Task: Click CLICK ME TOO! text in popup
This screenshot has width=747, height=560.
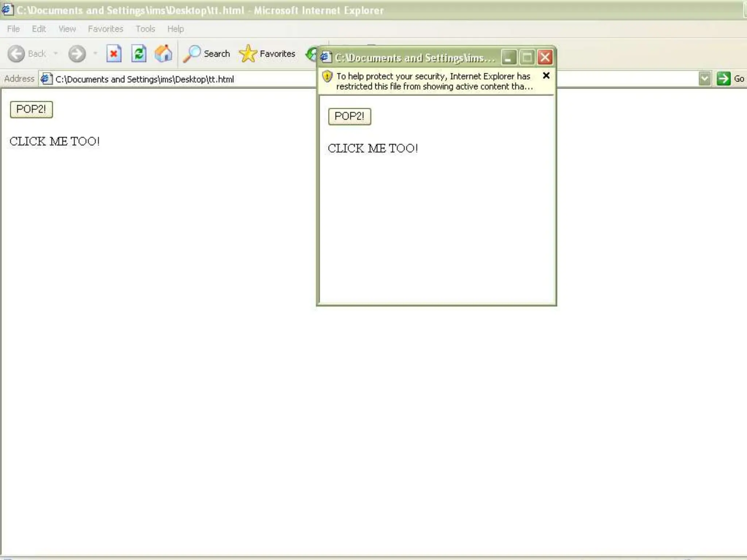Action: [x=373, y=148]
